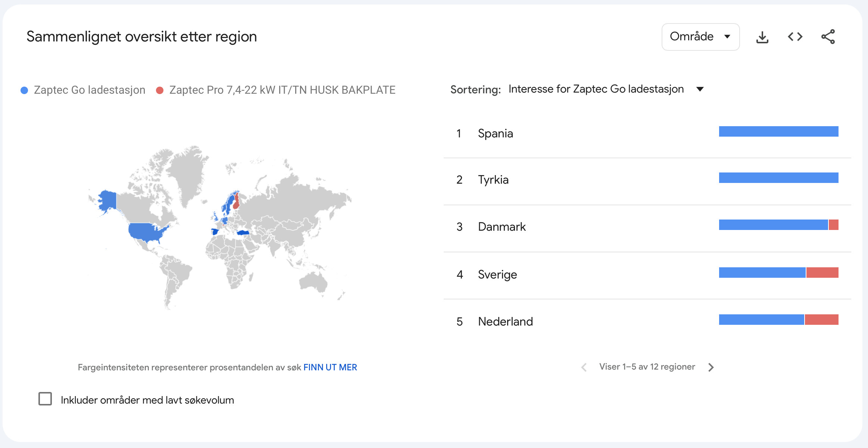868x448 pixels.
Task: Open the Område dropdown
Action: click(x=700, y=37)
